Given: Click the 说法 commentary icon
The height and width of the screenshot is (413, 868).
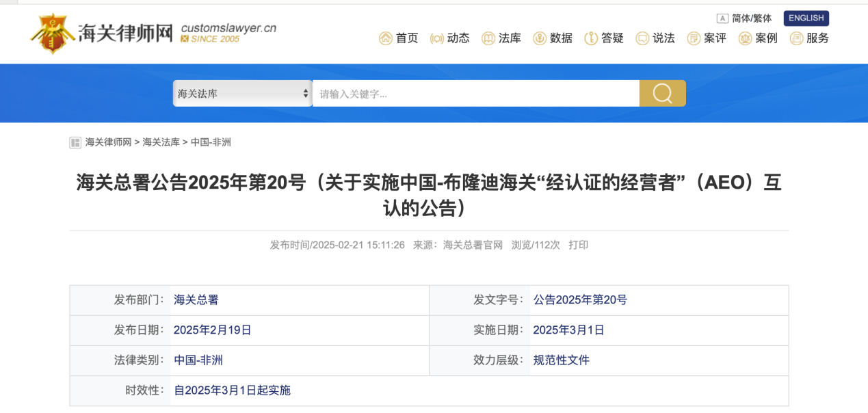Looking at the screenshot, I should pyautogui.click(x=642, y=38).
